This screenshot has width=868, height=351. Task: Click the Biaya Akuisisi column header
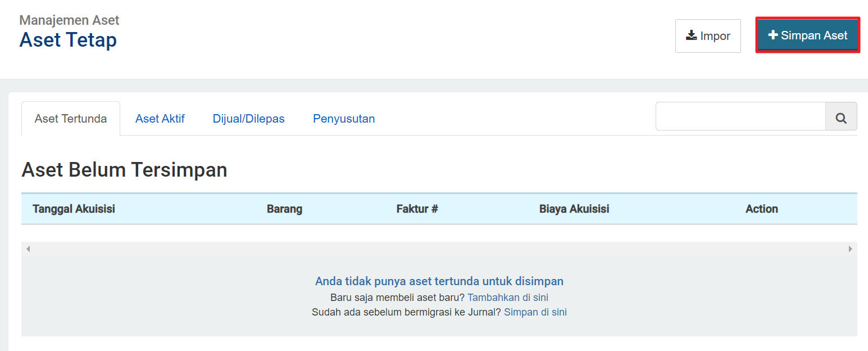point(575,208)
